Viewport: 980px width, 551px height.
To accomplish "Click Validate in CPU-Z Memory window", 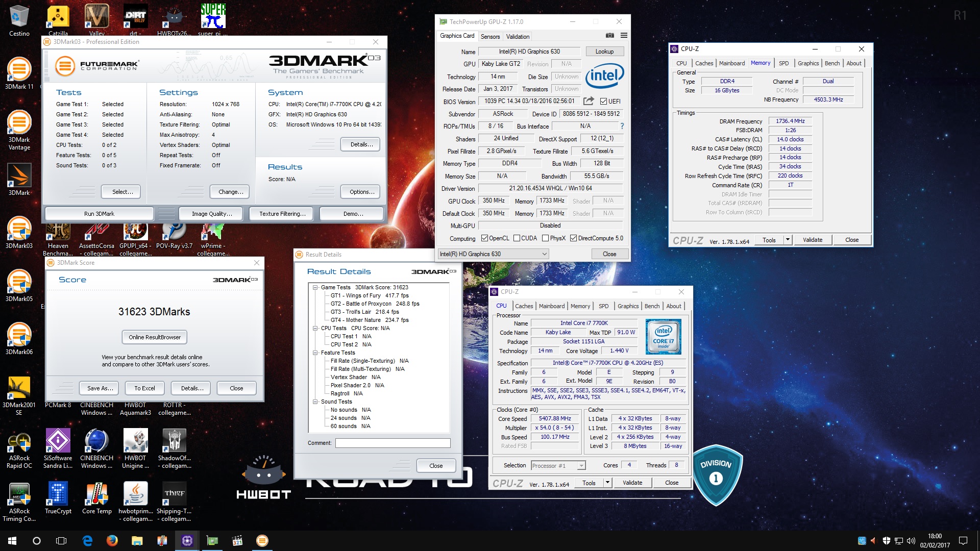I will point(812,240).
